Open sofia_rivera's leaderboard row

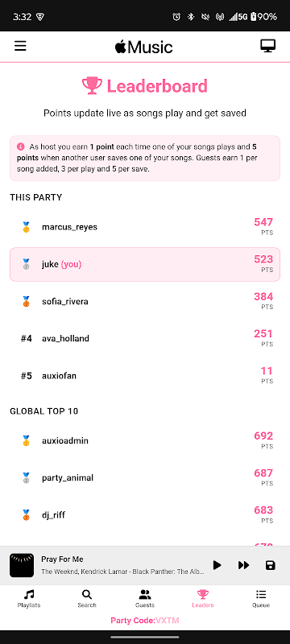145,301
